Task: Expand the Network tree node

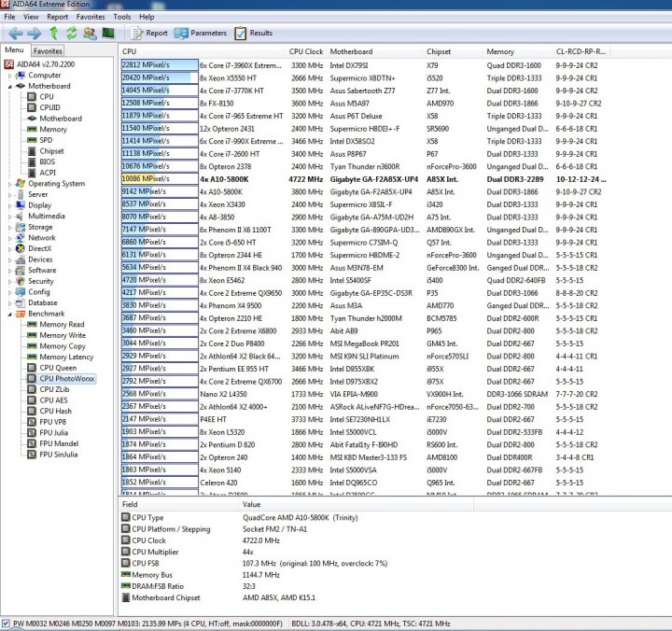Action: point(10,238)
